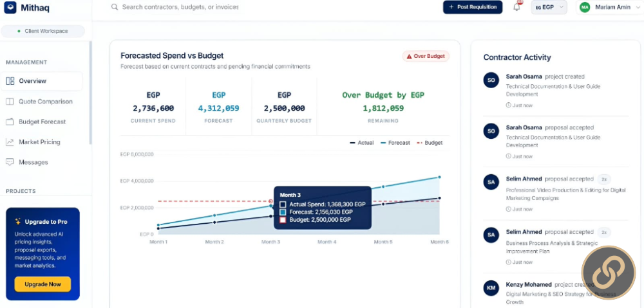The image size is (644, 308).
Task: Toggle the Budget series in chart legend
Action: [430, 143]
